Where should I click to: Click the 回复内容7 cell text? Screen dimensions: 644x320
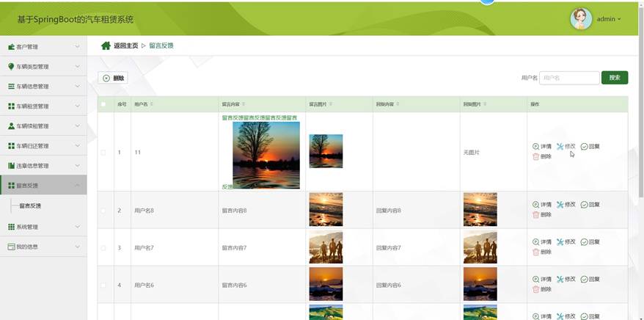point(388,248)
